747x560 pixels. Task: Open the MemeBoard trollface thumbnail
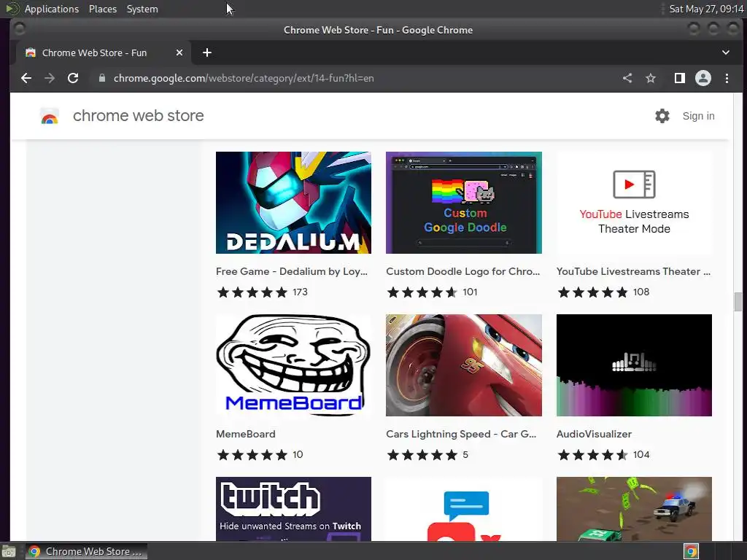(293, 365)
